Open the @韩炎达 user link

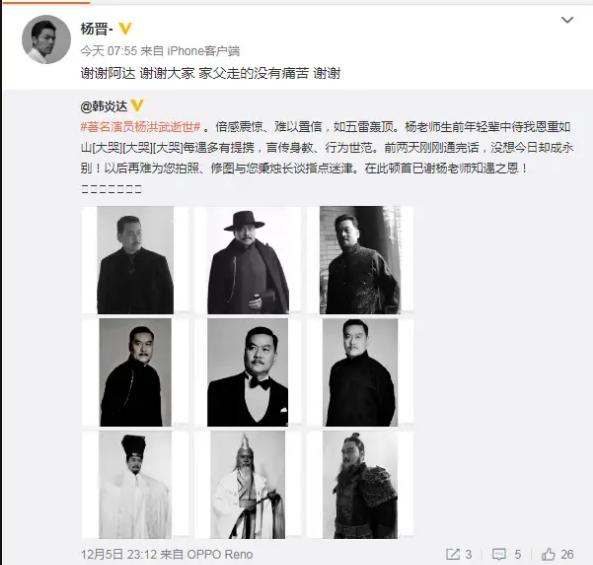(x=104, y=107)
